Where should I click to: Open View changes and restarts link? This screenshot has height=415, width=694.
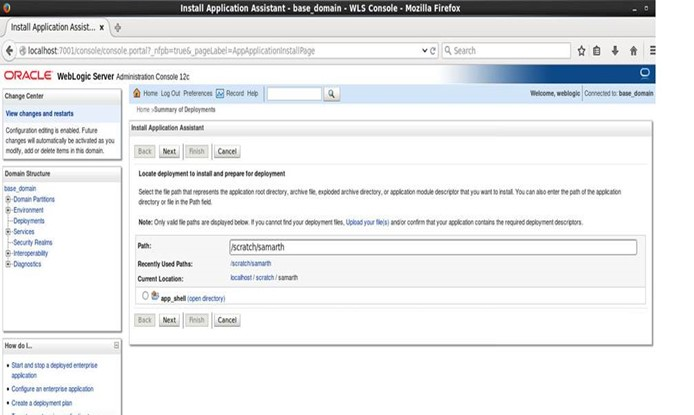point(39,114)
